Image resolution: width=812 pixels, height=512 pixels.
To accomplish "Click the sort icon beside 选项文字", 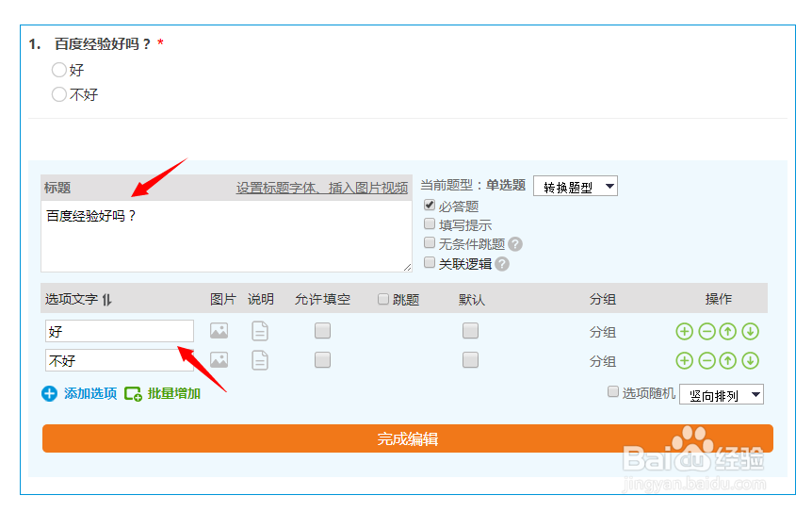I will point(106,300).
